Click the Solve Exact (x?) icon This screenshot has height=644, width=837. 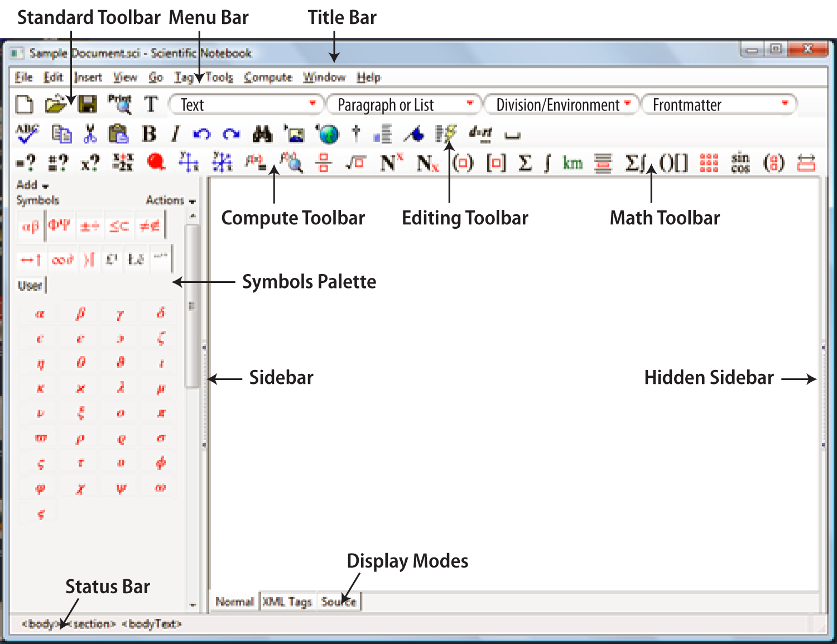89,163
